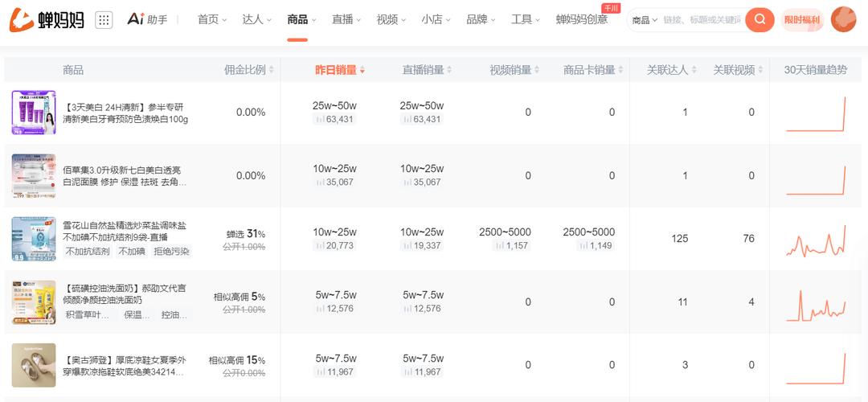Open the 商品 search-type selector

click(645, 20)
